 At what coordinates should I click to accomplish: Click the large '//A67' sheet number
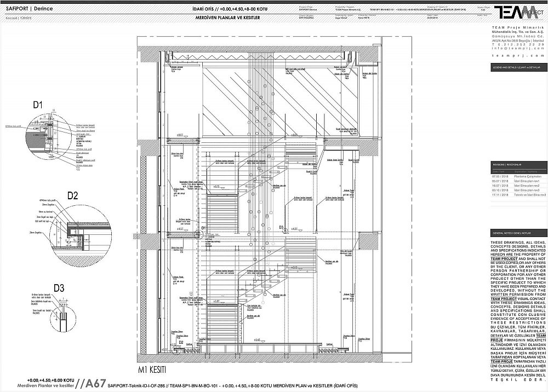[91, 383]
